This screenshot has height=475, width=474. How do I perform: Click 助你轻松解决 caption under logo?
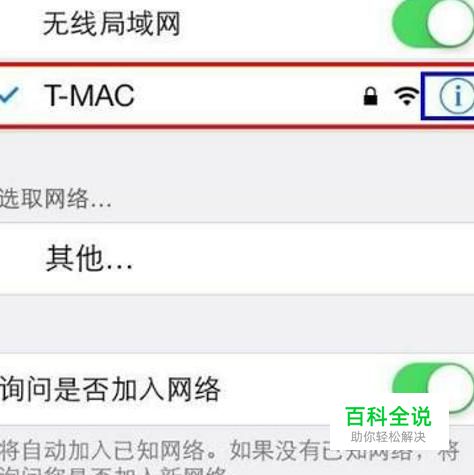pos(388,437)
